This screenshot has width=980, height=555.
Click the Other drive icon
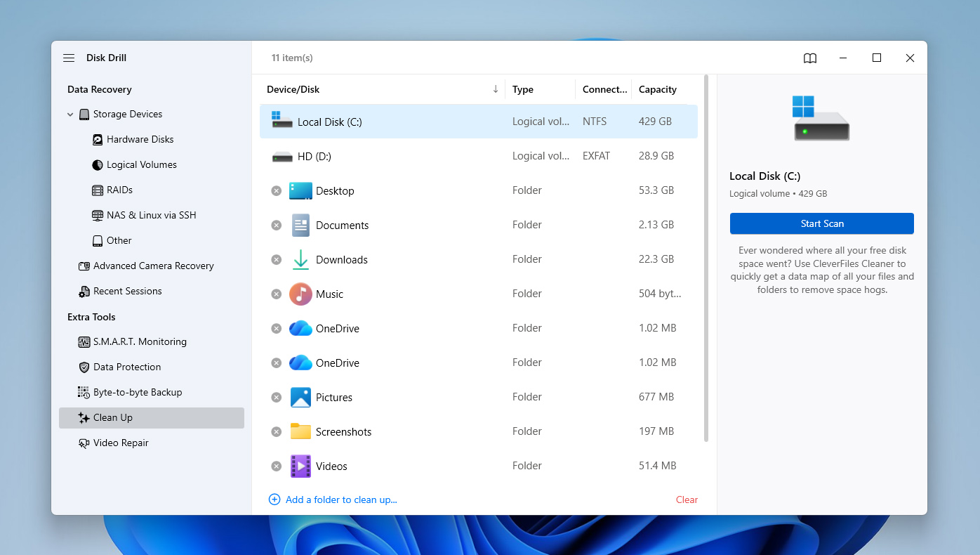click(98, 241)
